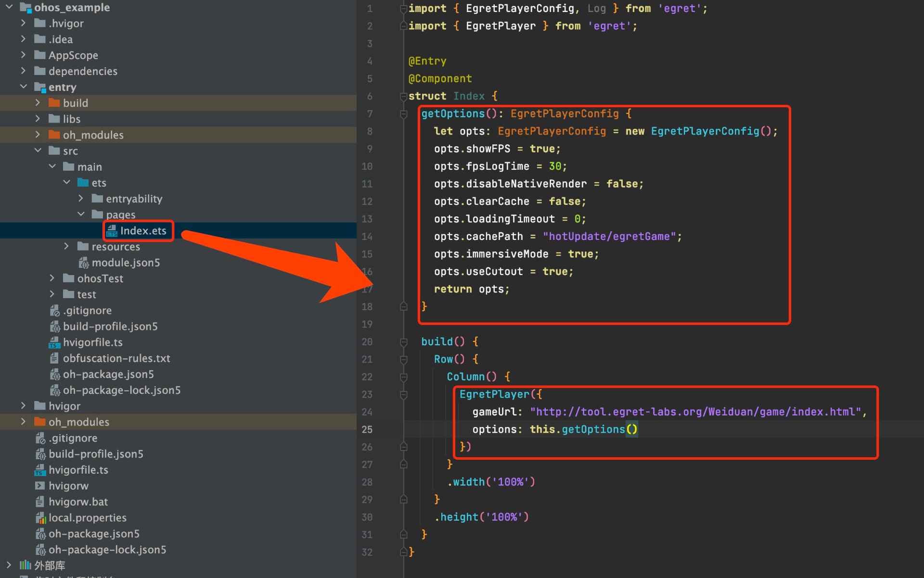This screenshot has height=578, width=924.
Task: Fold the EgretPlayer block at line 23
Action: tap(404, 395)
